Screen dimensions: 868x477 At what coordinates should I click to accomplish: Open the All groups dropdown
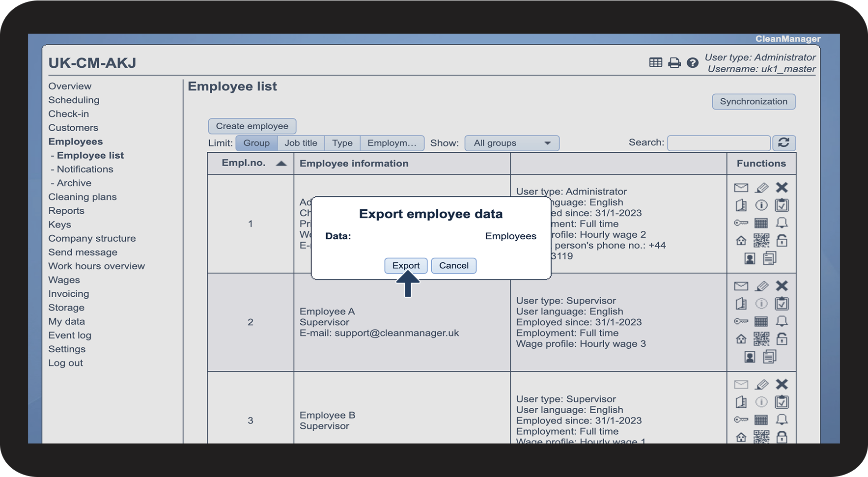click(512, 143)
